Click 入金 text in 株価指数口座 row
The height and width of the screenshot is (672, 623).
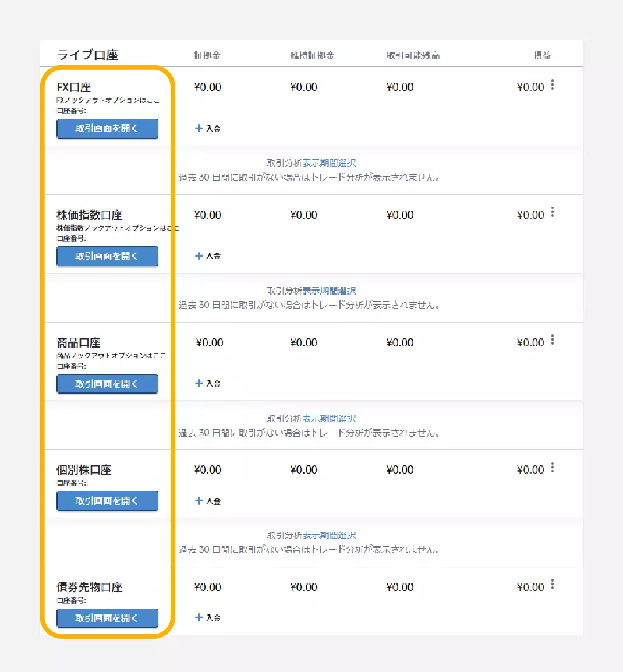(213, 256)
